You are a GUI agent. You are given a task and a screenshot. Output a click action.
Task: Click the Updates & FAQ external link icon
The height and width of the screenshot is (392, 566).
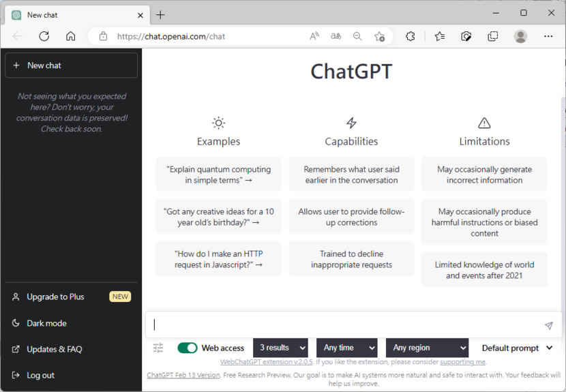coord(16,349)
